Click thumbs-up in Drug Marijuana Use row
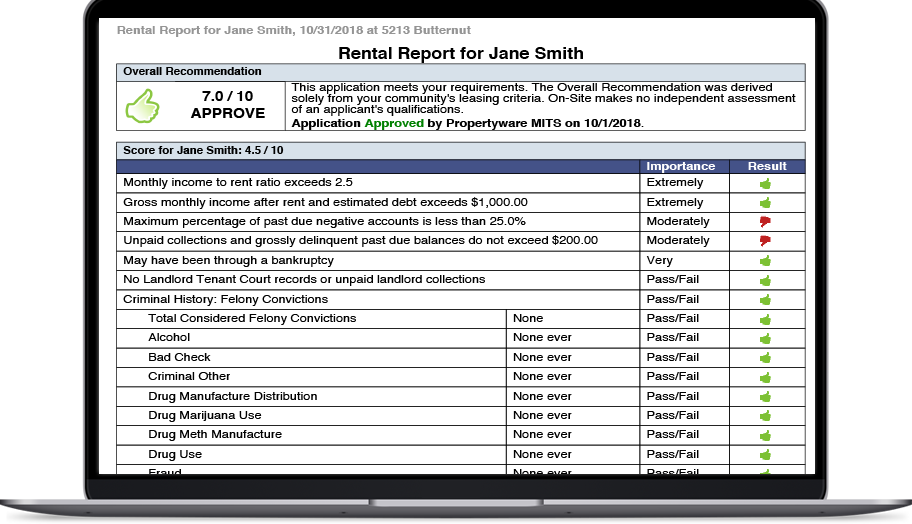Screen dimensions: 912x524 [x=765, y=416]
